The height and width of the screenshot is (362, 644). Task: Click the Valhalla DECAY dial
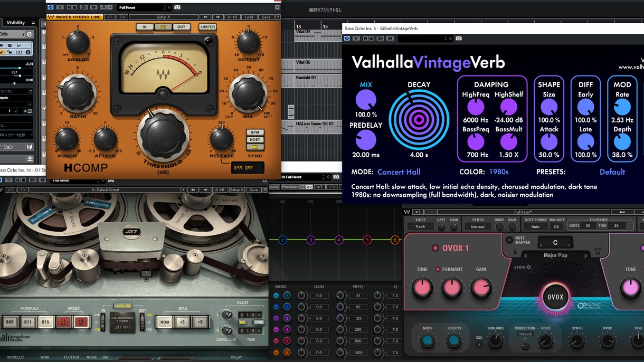coord(419,119)
